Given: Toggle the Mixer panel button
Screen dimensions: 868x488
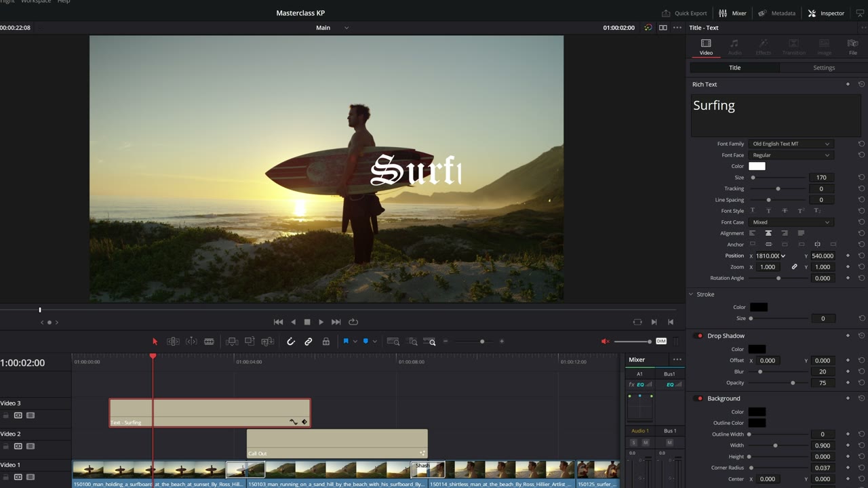Looking at the screenshot, I should [732, 13].
